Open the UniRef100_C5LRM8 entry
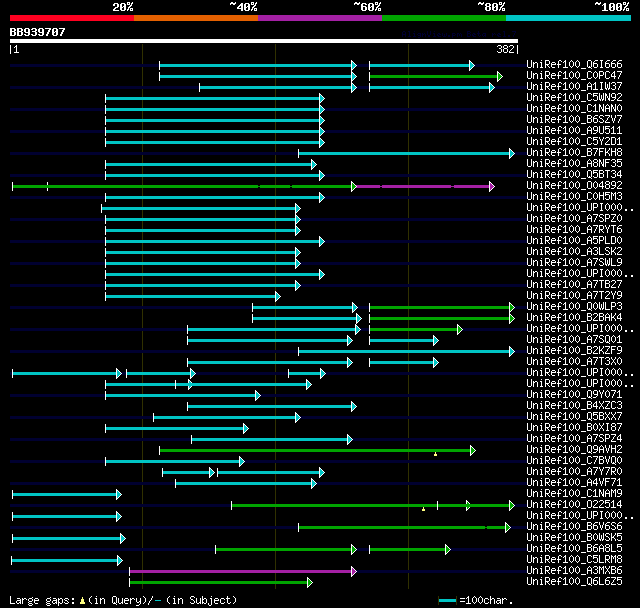 pos(574,560)
